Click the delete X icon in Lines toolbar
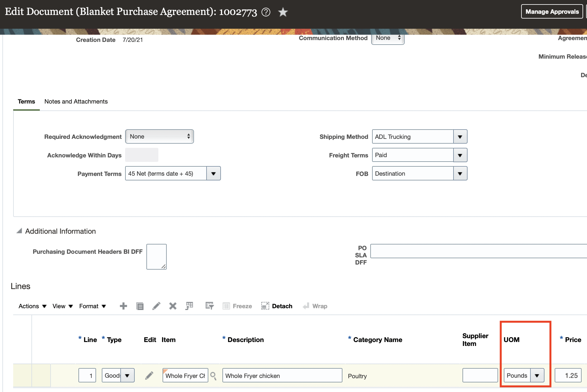This screenshot has width=587, height=392. tap(173, 306)
